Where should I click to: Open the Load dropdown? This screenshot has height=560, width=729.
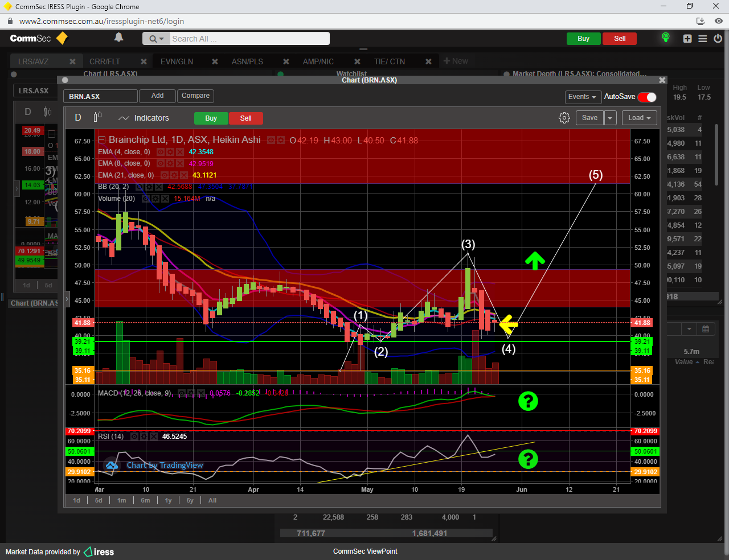click(640, 118)
